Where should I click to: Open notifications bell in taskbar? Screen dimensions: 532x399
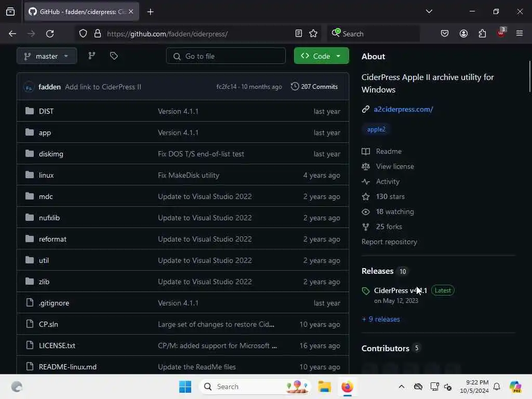coord(497,387)
